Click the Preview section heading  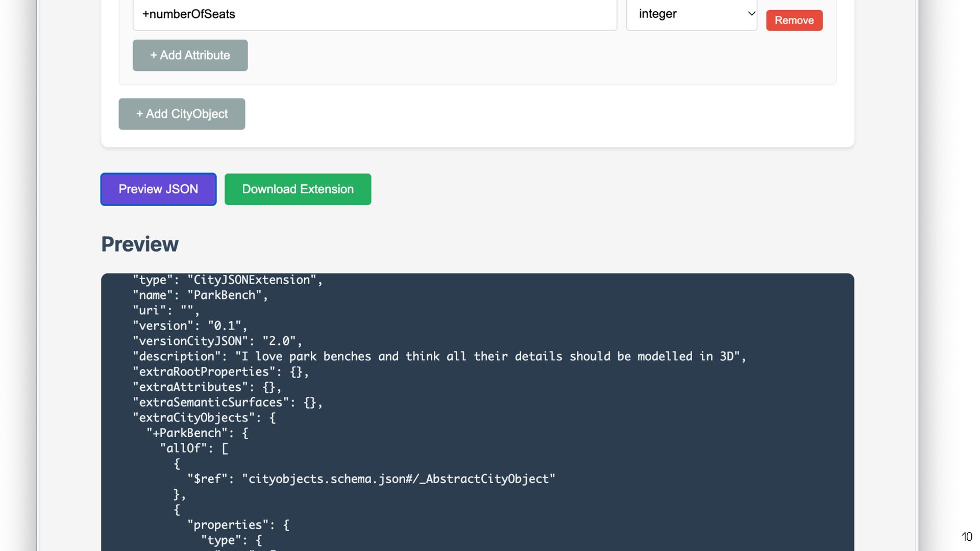[x=140, y=244]
